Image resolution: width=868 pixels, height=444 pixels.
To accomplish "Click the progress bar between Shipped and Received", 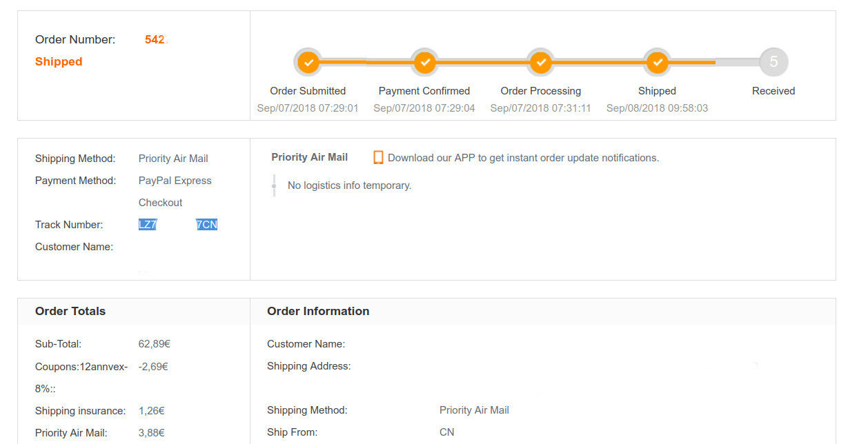I will 716,62.
